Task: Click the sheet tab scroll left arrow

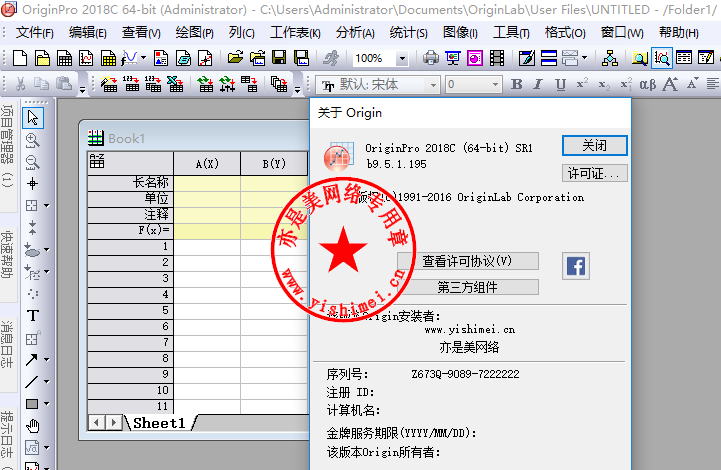Action: [x=96, y=423]
